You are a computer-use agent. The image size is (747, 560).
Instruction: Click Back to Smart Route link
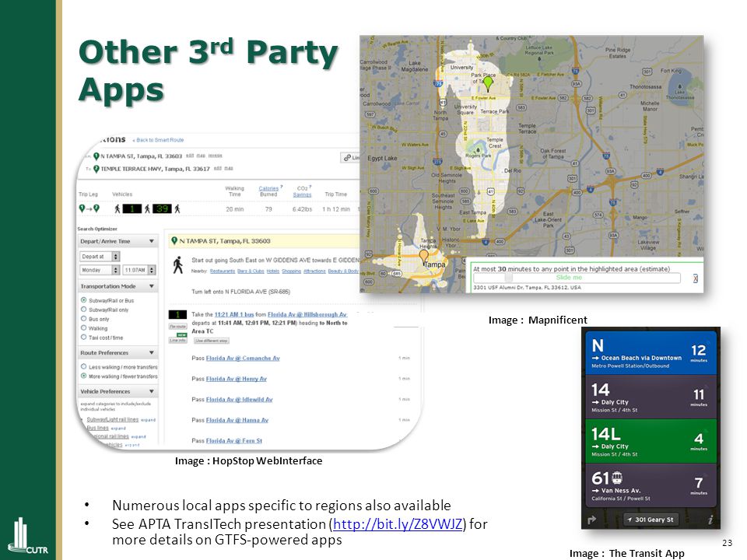click(158, 140)
